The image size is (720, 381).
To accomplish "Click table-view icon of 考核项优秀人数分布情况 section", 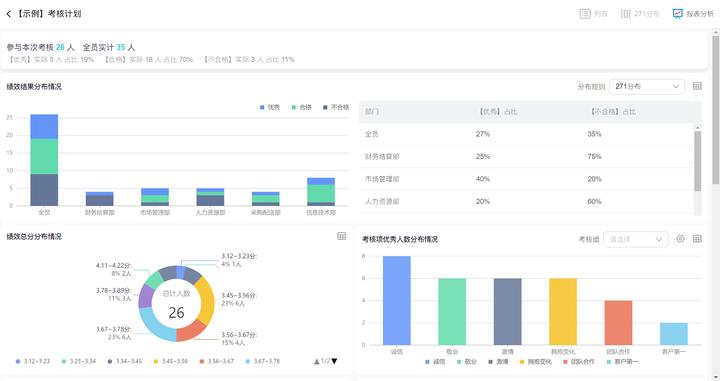I will pos(697,239).
